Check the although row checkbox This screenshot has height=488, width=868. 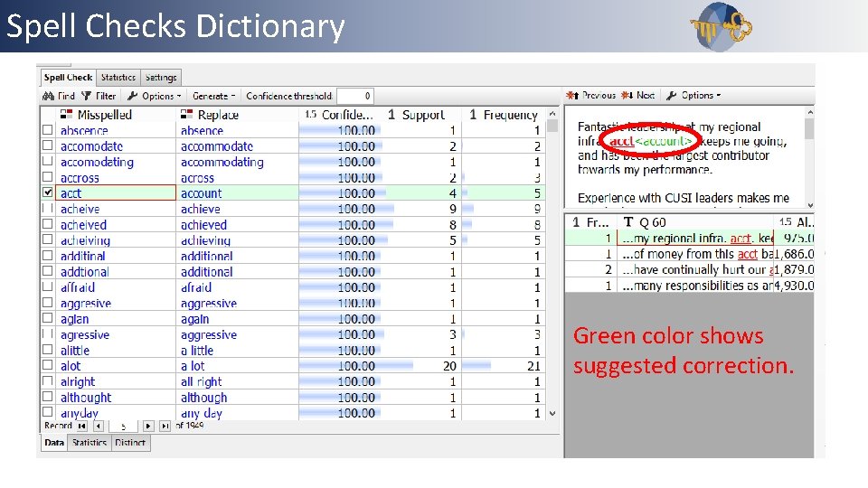(x=48, y=397)
